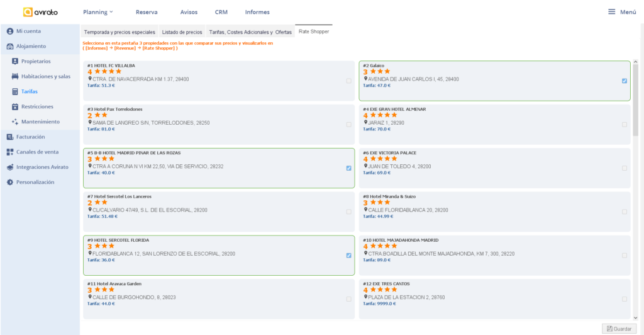The height and width of the screenshot is (335, 644).
Task: Expand the Planning dropdown menu
Action: point(97,12)
